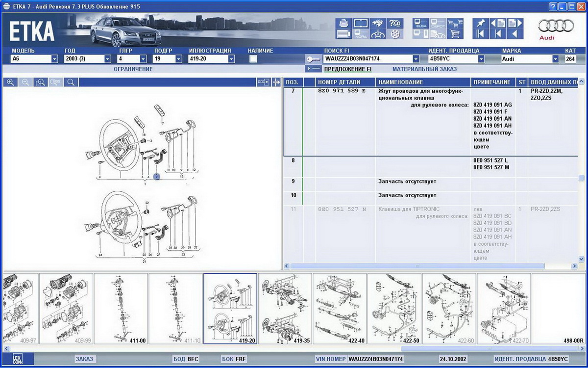Open the question mark help button in title bar
This screenshot has width=588, height=368.
pyautogui.click(x=553, y=6)
